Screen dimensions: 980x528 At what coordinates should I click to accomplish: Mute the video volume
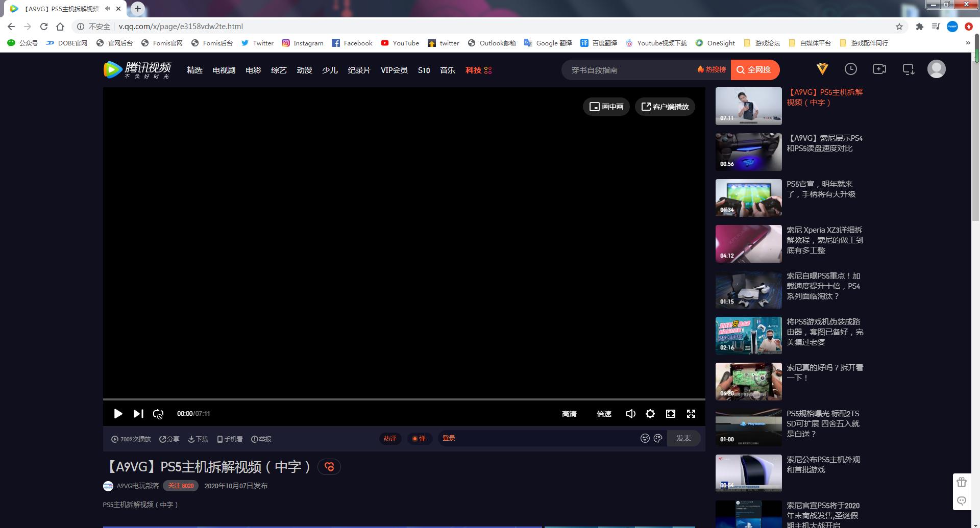[x=630, y=414]
